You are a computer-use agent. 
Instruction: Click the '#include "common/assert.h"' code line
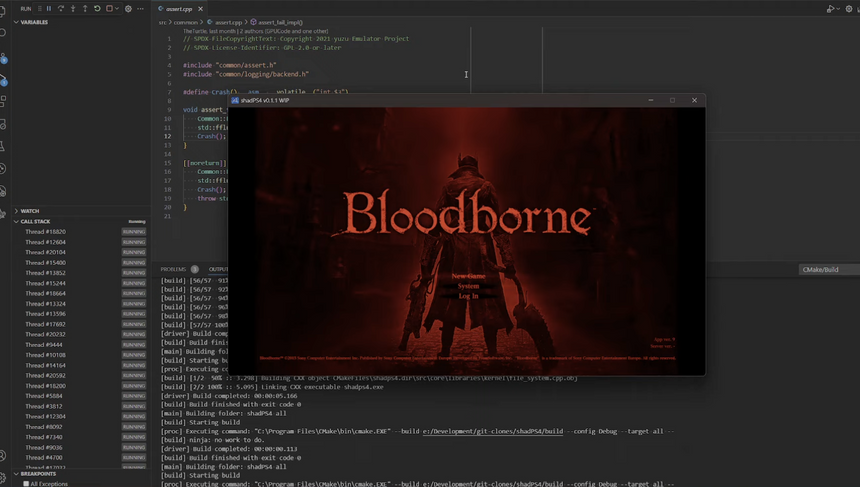click(x=229, y=65)
